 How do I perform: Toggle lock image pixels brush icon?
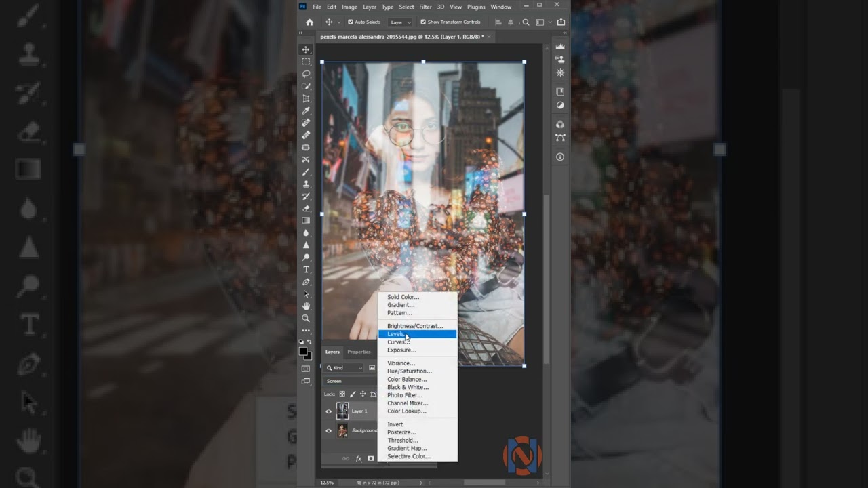[353, 394]
